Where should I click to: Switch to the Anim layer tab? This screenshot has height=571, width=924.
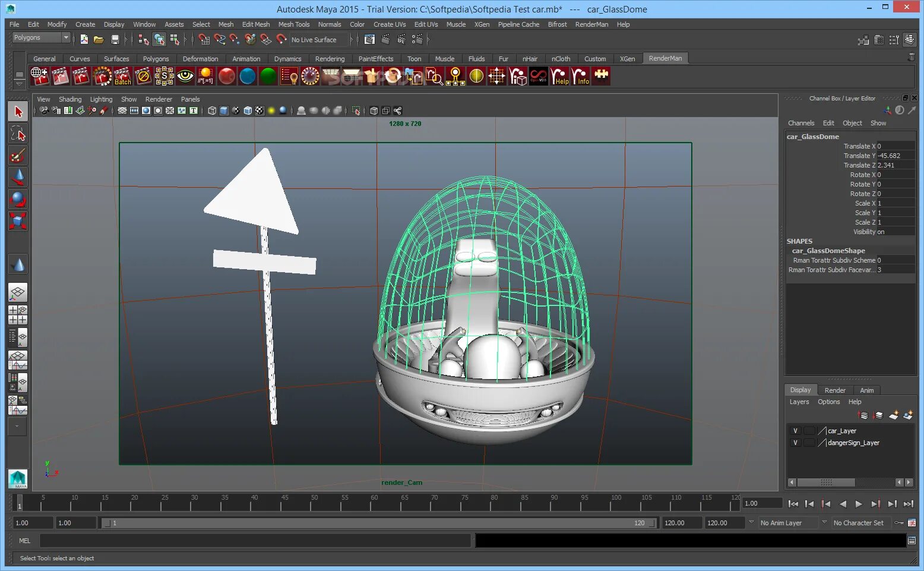(867, 390)
